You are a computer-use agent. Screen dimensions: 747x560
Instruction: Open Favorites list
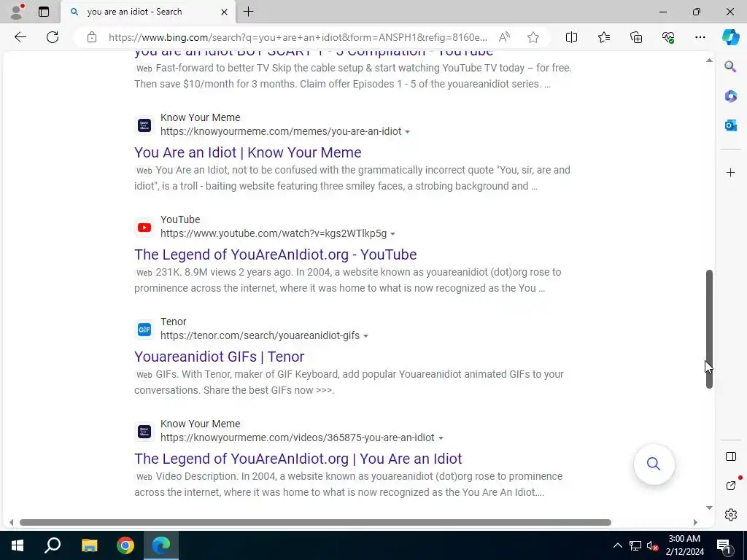click(603, 37)
